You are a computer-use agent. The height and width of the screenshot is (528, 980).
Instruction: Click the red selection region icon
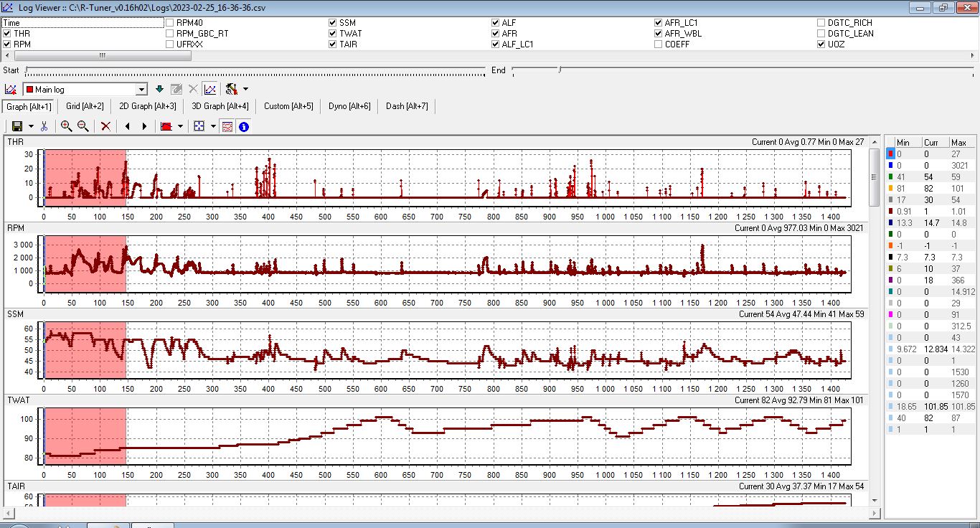pyautogui.click(x=166, y=126)
